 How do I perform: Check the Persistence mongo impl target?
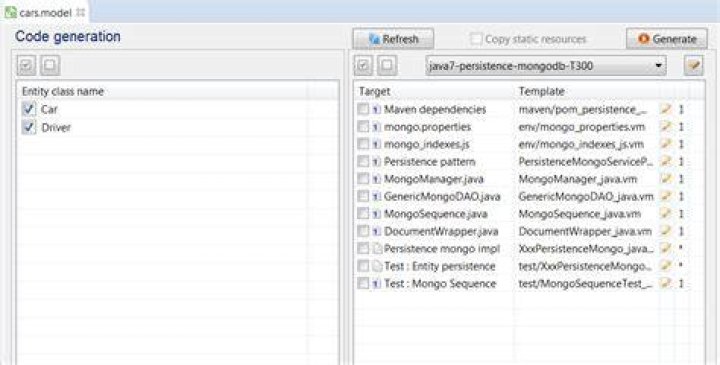[x=363, y=249]
